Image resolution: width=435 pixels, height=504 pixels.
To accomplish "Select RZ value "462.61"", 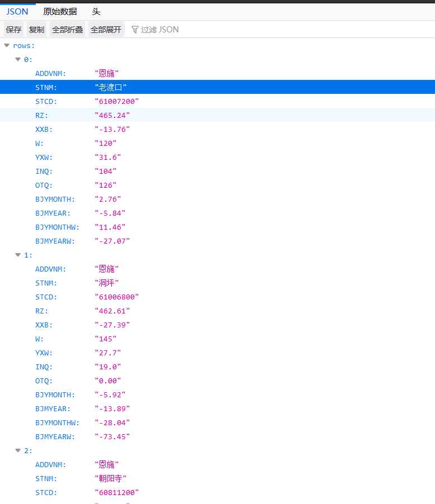I will point(112,311).
